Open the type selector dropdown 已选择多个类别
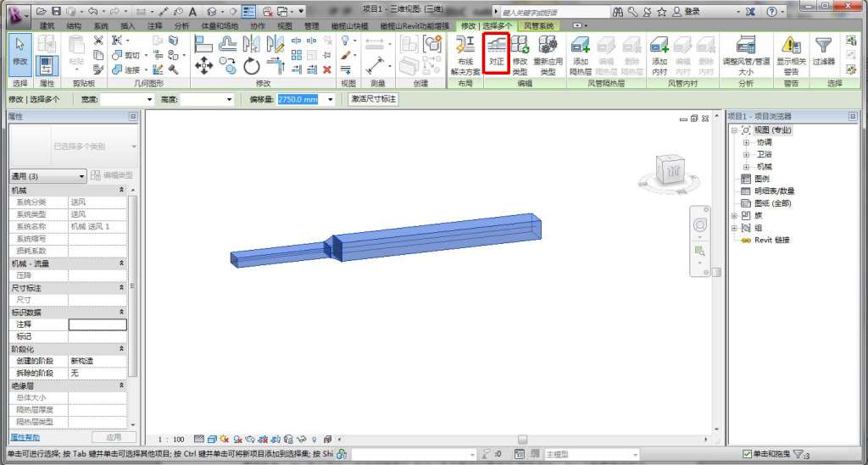 click(x=73, y=147)
